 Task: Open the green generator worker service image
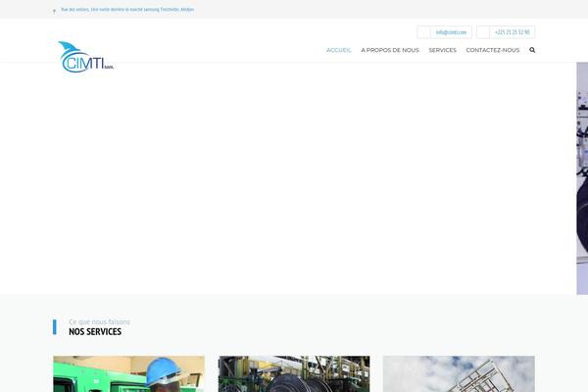[129, 373]
